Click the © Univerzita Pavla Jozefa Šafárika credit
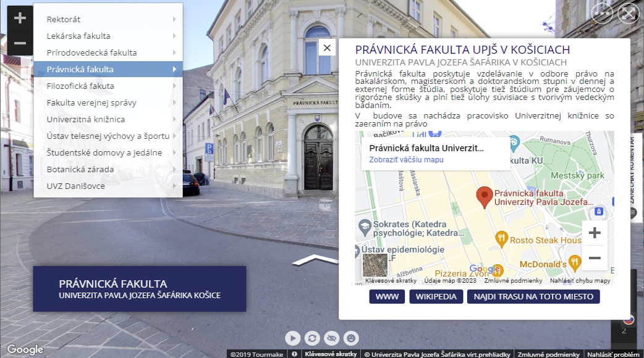644x358 pixels. (x=437, y=354)
